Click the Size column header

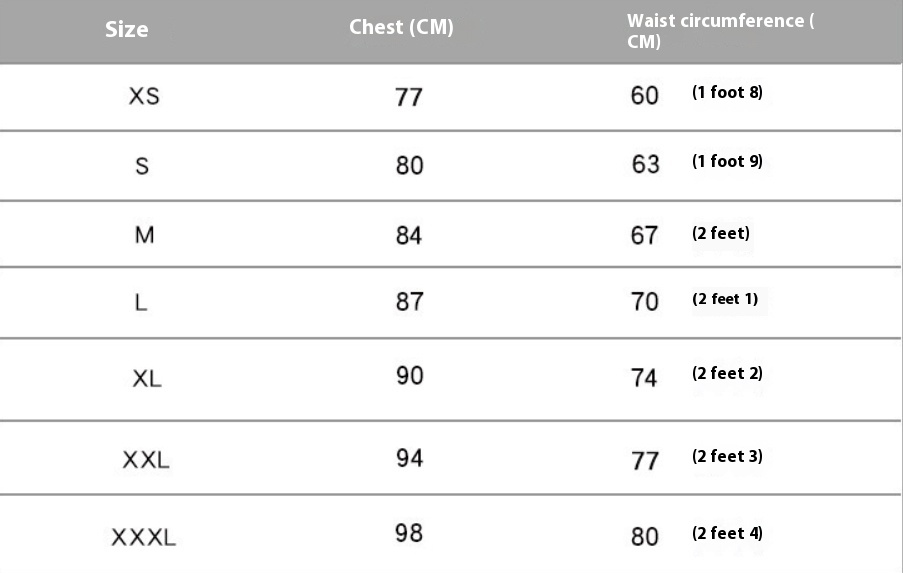tap(127, 29)
